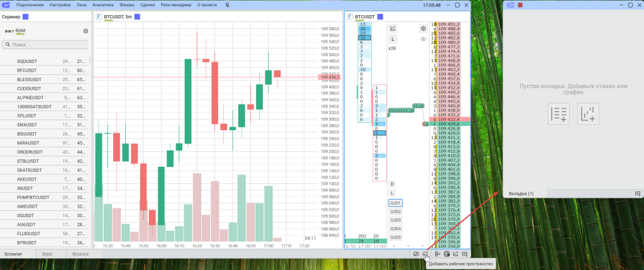The height and width of the screenshot is (270, 644).
Task: Select the 0,002 volume preset button
Action: (x=394, y=211)
